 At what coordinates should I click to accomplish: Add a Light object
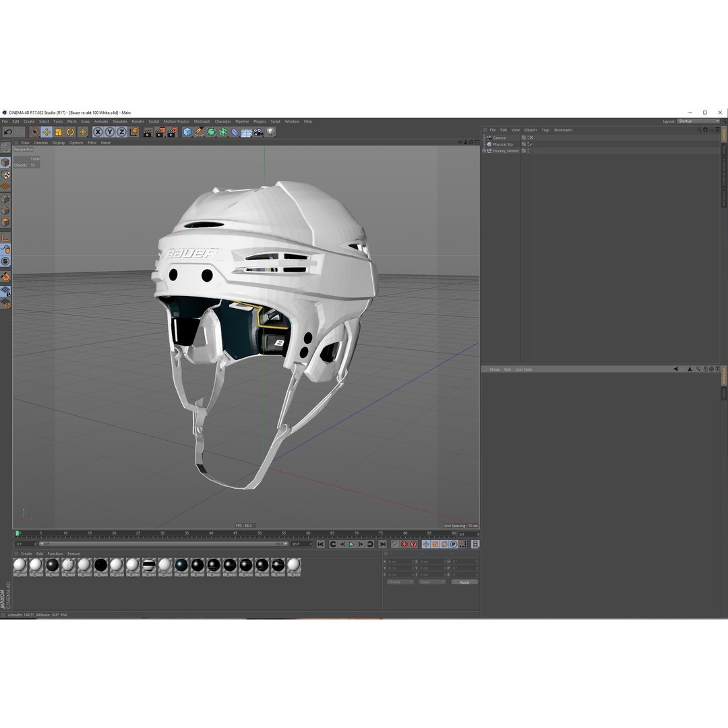point(271,132)
